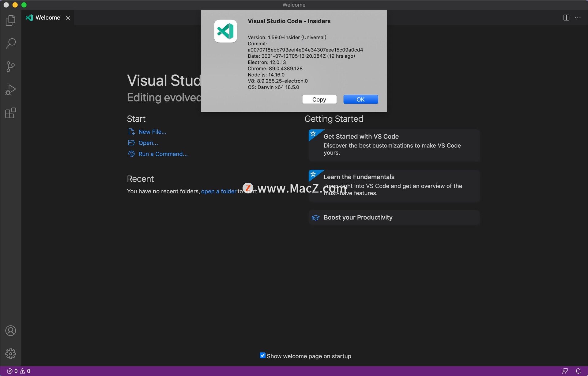This screenshot has width=588, height=376.
Task: Click OK to dismiss the About dialog
Action: [x=360, y=99]
